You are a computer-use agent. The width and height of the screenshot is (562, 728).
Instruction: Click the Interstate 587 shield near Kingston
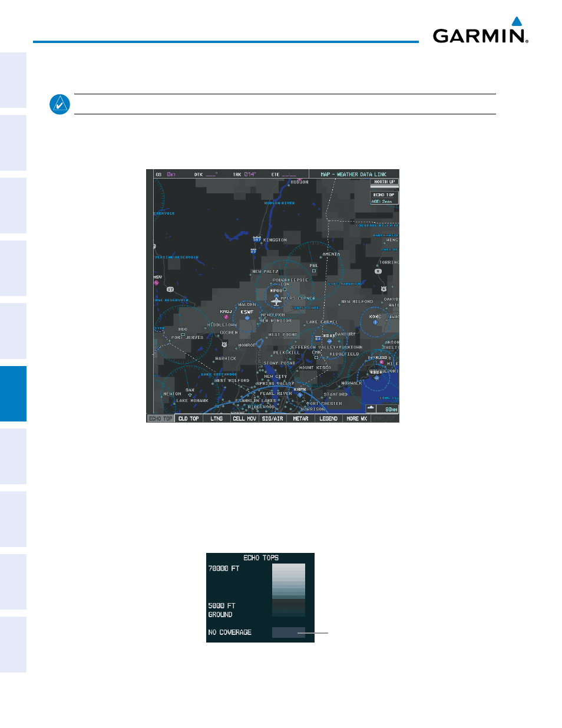point(257,239)
